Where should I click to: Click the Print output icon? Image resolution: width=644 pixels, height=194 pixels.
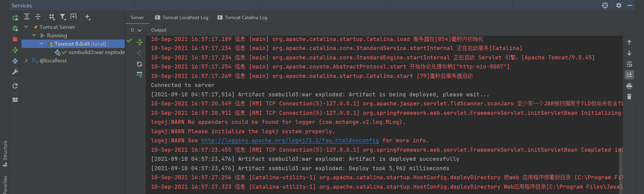coord(629,86)
